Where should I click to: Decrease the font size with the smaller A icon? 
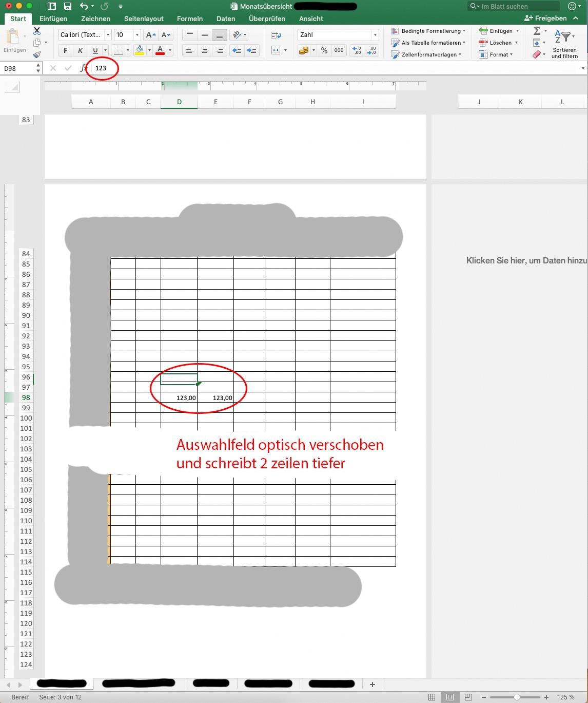166,35
